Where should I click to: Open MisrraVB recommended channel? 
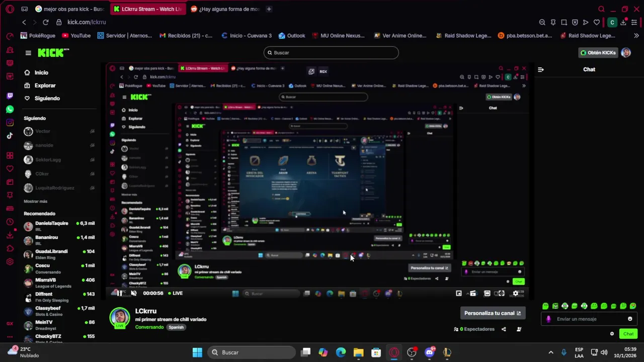point(59,283)
